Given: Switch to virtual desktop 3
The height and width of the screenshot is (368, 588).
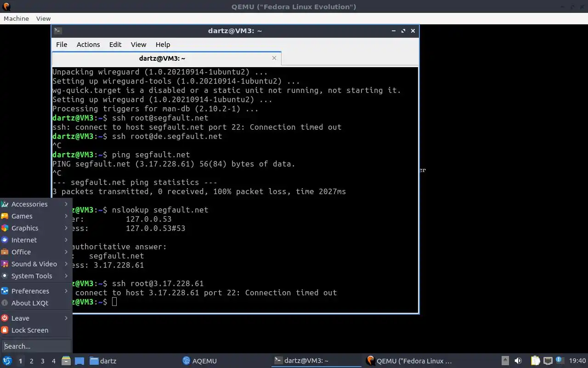Looking at the screenshot, I should (x=42, y=361).
